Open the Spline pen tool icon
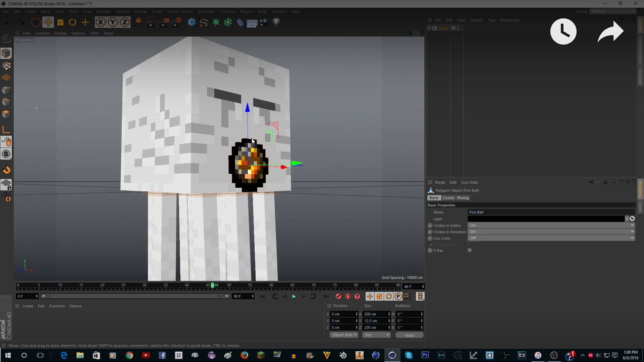The height and width of the screenshot is (362, 644). (x=204, y=22)
